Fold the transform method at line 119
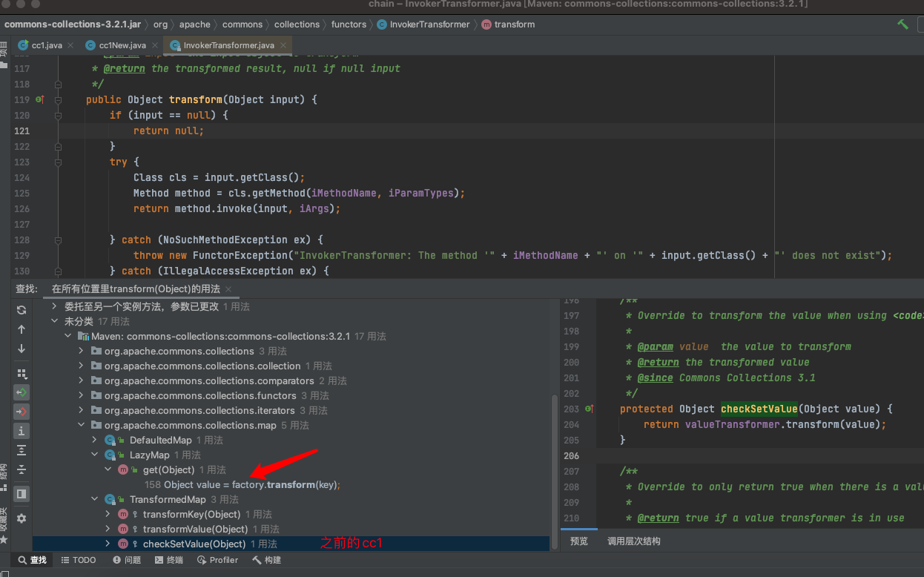Image resolution: width=924 pixels, height=577 pixels. [x=58, y=99]
